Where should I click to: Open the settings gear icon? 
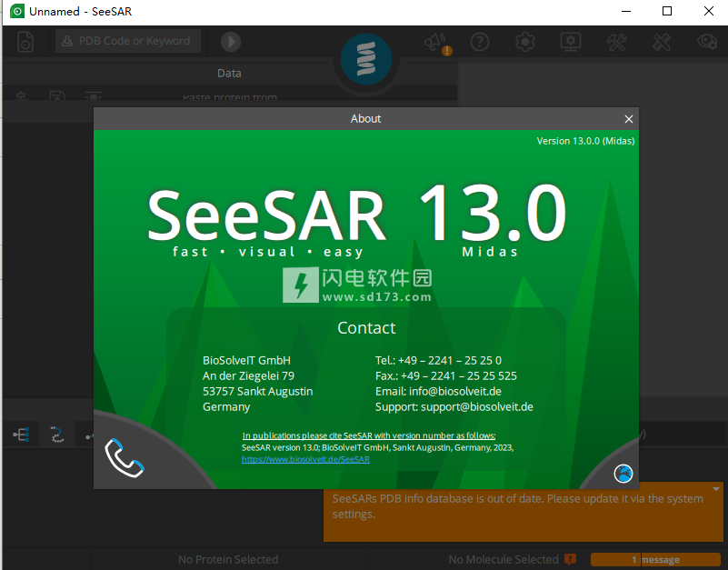(525, 43)
